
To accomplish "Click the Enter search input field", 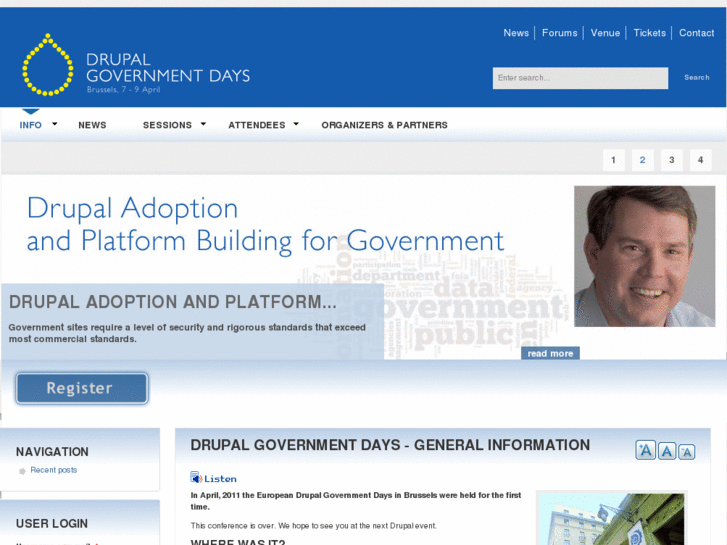I will click(x=580, y=78).
